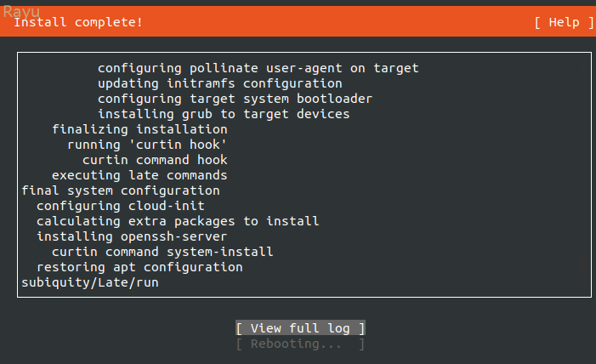Image resolution: width=596 pixels, height=364 pixels.
Task: Open the Help menu in header
Action: point(564,21)
